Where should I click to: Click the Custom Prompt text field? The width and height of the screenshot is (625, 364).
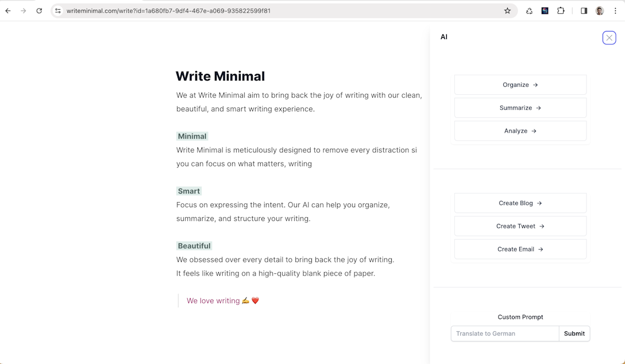coord(504,334)
